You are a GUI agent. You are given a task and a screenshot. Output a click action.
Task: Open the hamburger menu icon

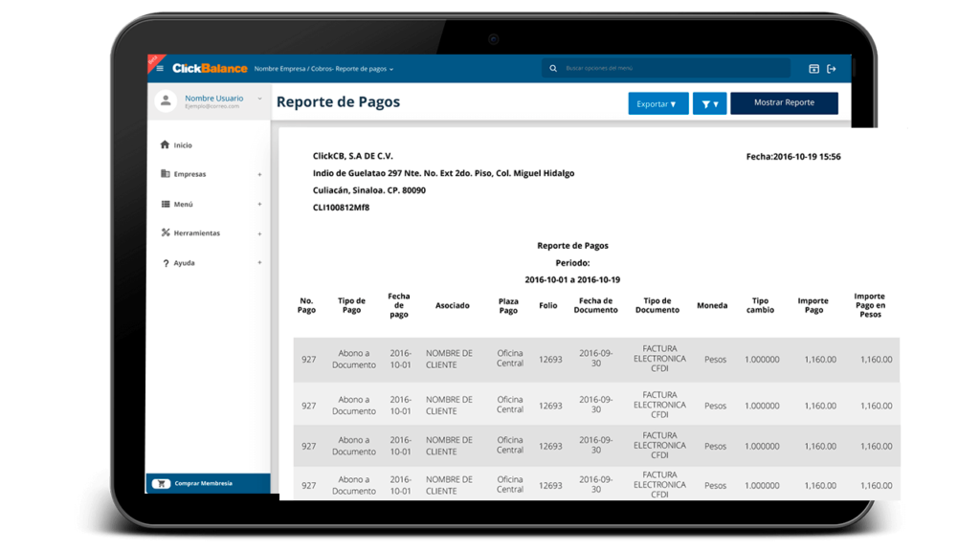click(160, 69)
